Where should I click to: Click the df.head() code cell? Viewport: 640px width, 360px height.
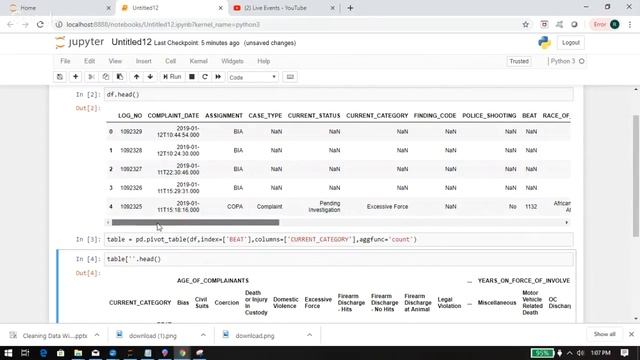pyautogui.click(x=338, y=94)
